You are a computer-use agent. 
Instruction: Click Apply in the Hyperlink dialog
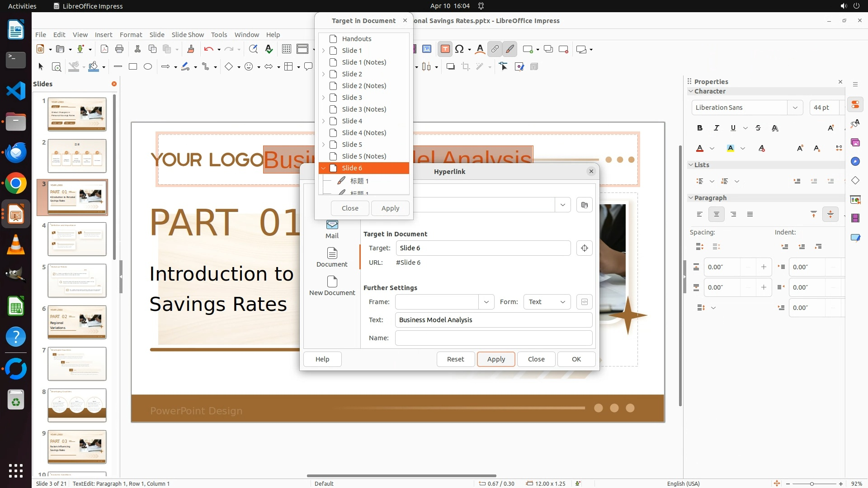coord(495,359)
